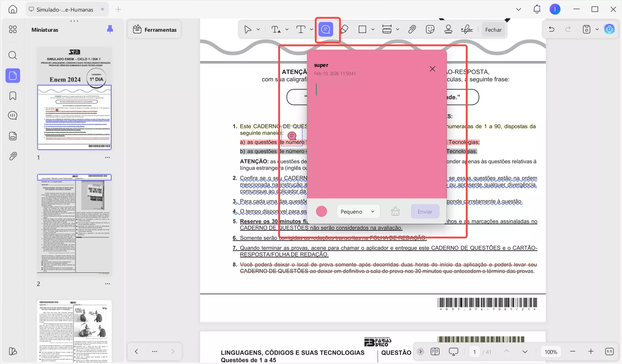The image size is (622, 364).
Task: Toggle actual size 1:1 view button
Action: (x=609, y=351)
